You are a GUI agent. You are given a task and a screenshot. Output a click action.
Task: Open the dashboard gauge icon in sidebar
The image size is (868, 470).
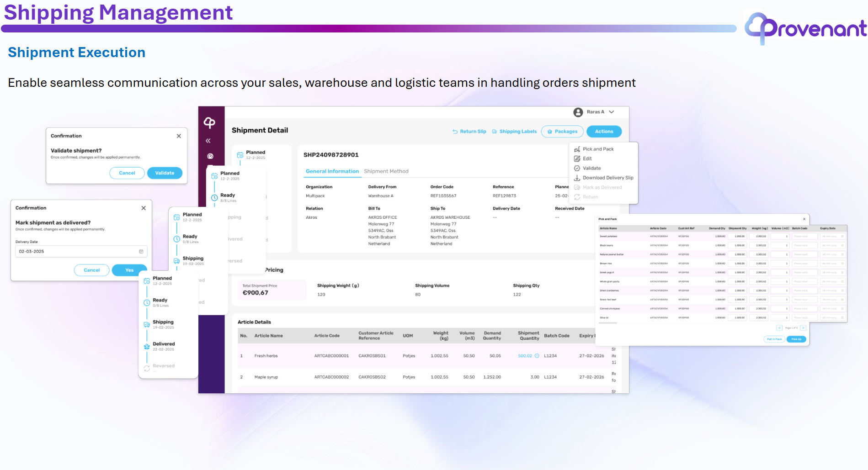click(210, 156)
